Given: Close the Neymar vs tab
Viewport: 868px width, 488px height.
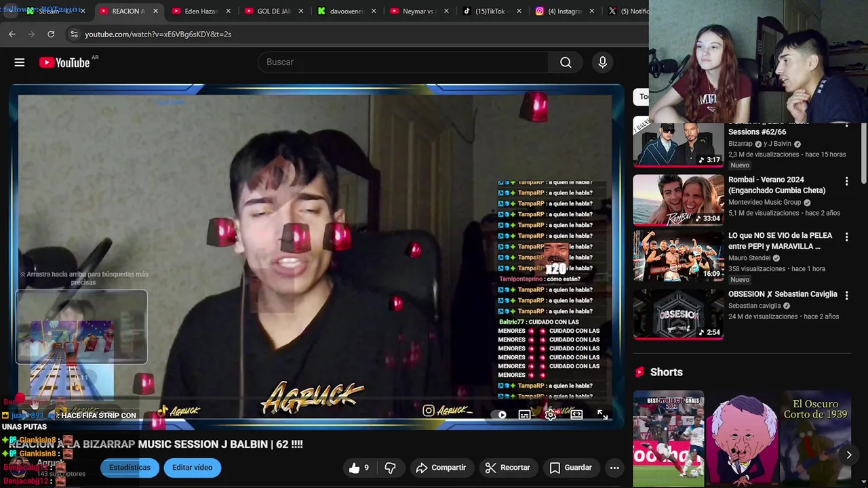Looking at the screenshot, I should [446, 11].
